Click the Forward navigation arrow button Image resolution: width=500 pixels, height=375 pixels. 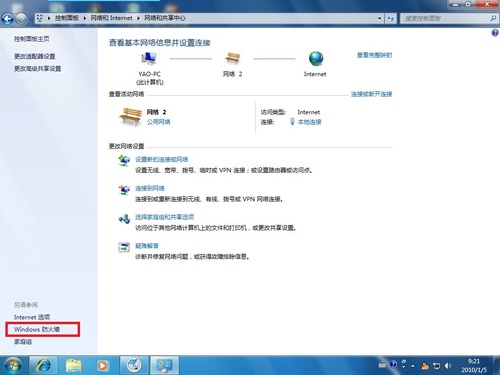click(21, 19)
